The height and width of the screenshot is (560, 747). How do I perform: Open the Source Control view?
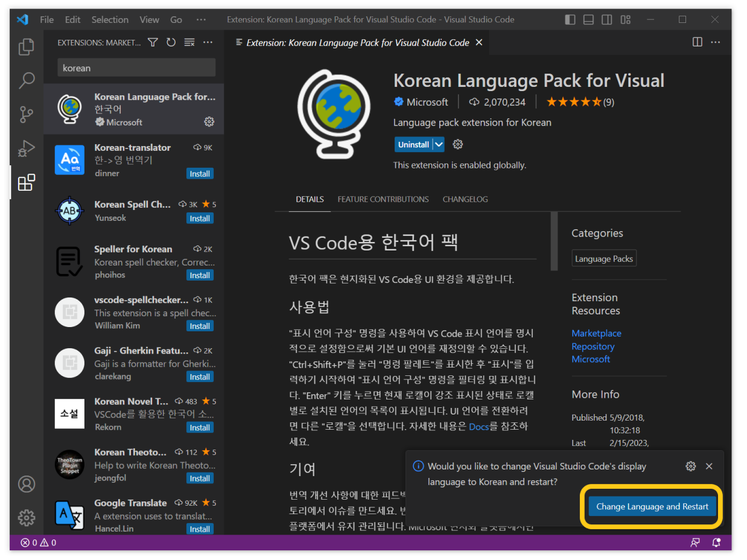27,114
